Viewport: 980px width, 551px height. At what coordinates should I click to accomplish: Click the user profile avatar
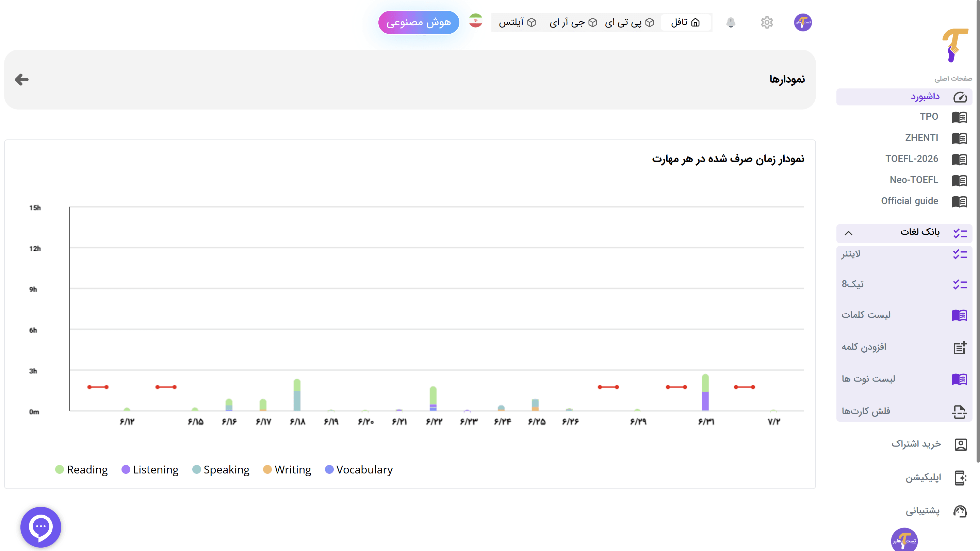(803, 22)
